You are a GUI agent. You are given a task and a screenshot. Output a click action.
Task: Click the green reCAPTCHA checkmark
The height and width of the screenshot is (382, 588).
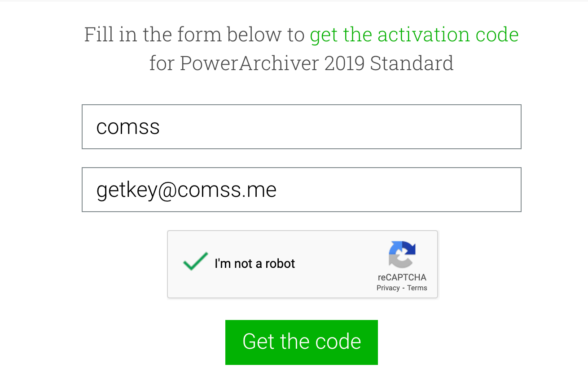pos(196,261)
